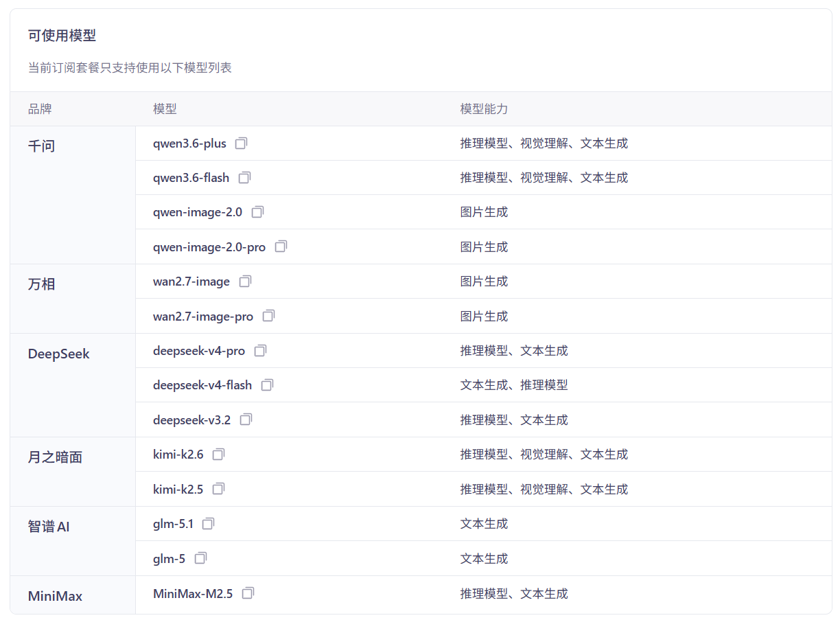840x620 pixels.
Task: Copy the wan2.7-image model name
Action: coord(245,282)
